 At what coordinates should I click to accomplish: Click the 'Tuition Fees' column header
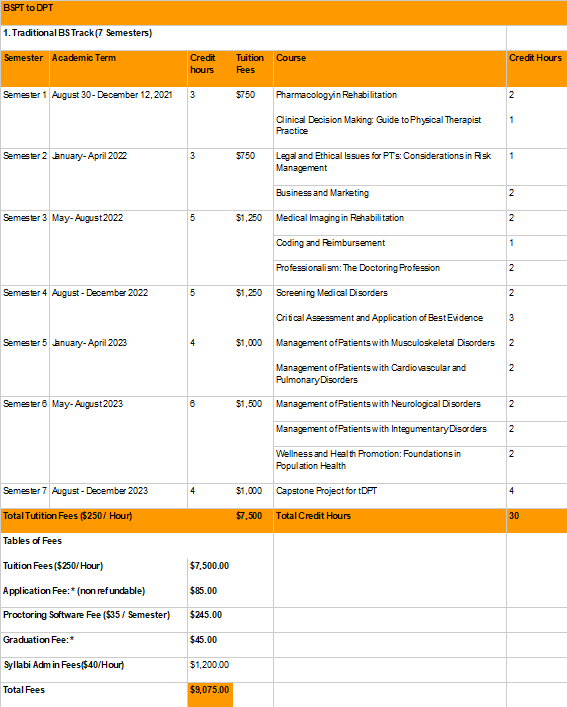pyautogui.click(x=250, y=64)
